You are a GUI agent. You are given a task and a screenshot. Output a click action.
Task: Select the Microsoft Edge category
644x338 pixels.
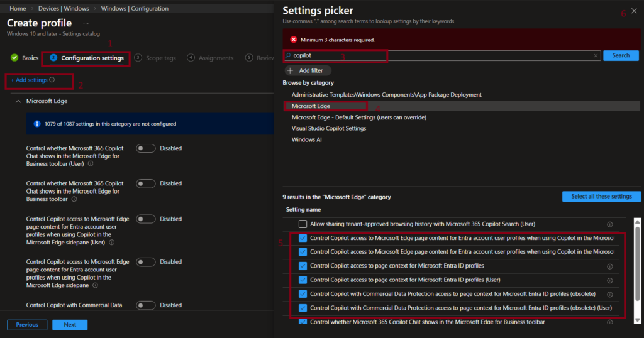pos(311,106)
